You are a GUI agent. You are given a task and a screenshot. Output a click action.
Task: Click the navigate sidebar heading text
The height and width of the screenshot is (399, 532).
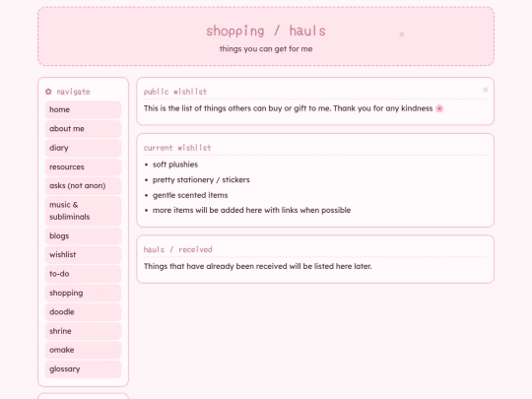coord(73,92)
